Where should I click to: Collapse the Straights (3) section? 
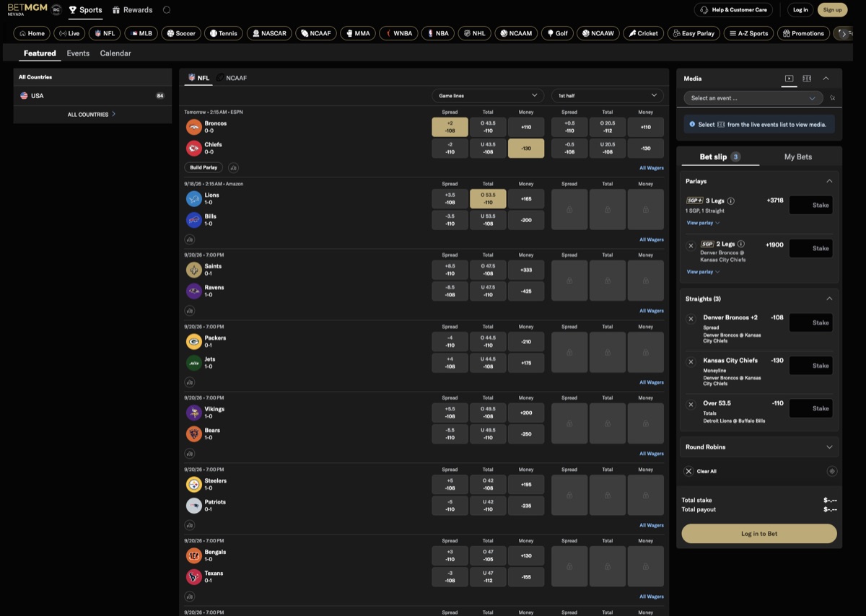tap(829, 299)
